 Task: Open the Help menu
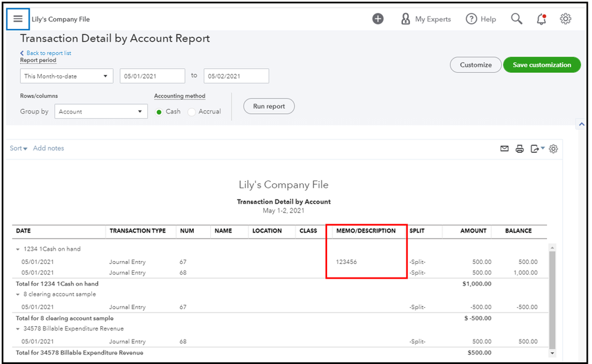pos(481,19)
